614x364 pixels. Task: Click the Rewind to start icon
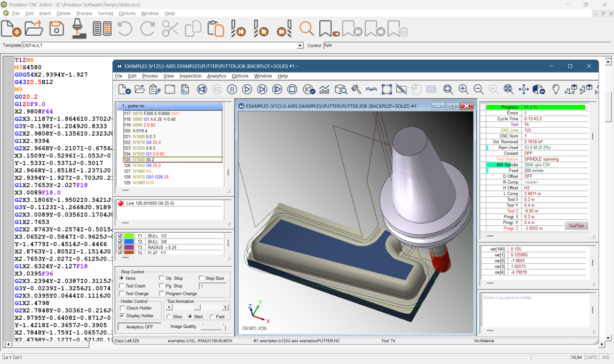pyautogui.click(x=202, y=90)
